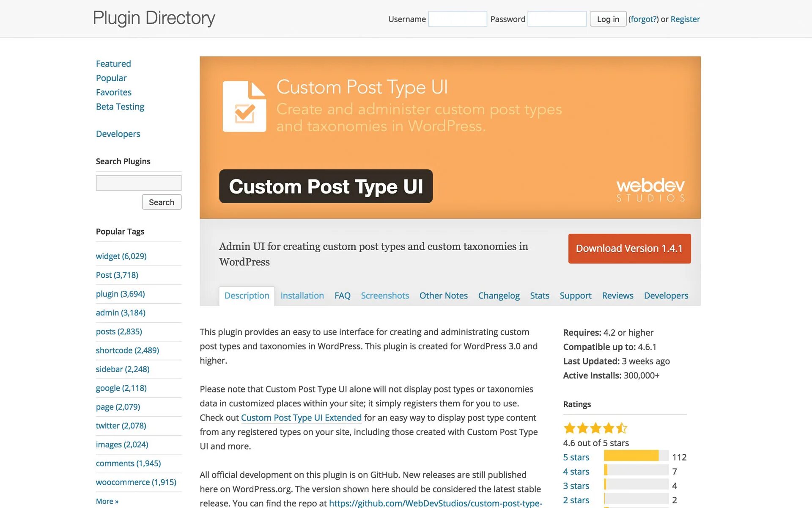Click the Changelog tab

(499, 295)
